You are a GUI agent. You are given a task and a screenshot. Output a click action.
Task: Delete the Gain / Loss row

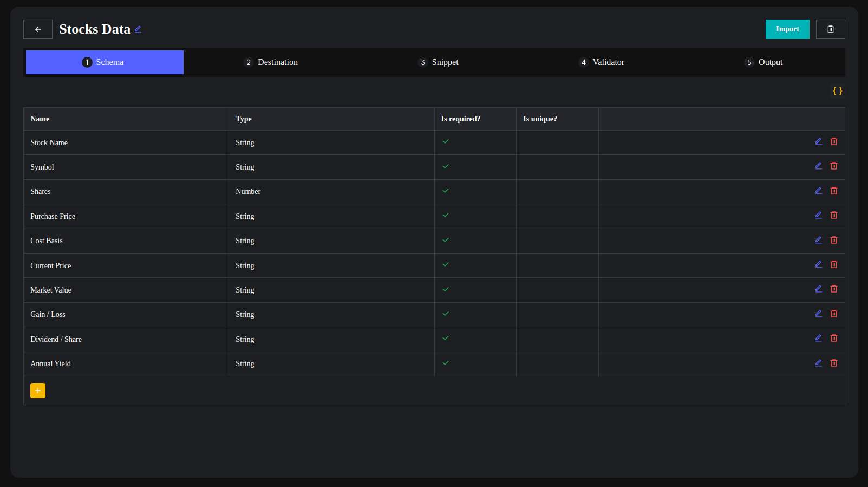(x=834, y=314)
